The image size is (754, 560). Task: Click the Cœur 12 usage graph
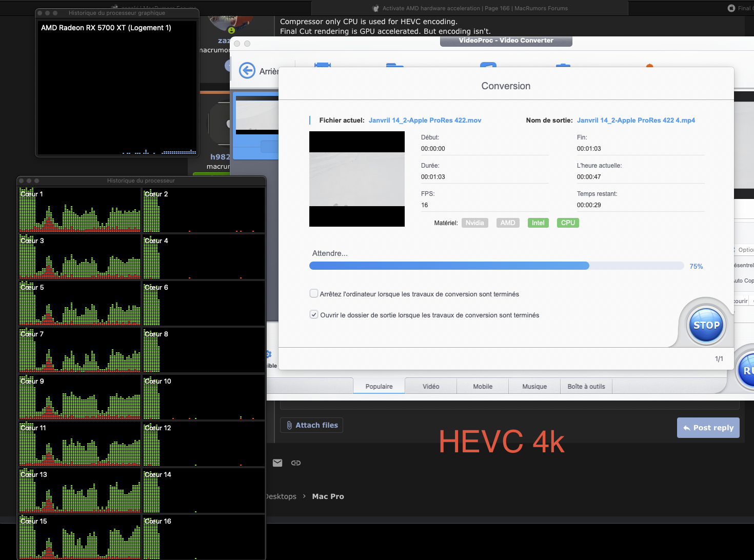pyautogui.click(x=204, y=444)
